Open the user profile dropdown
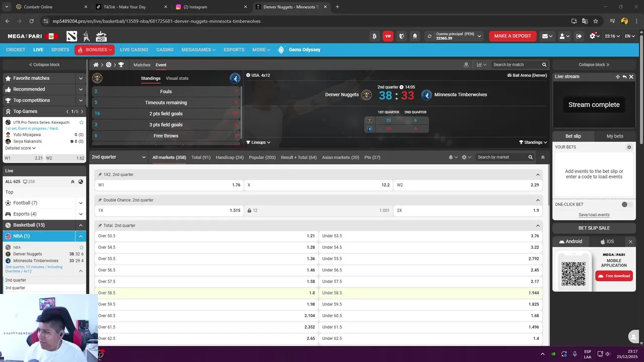 [565, 36]
